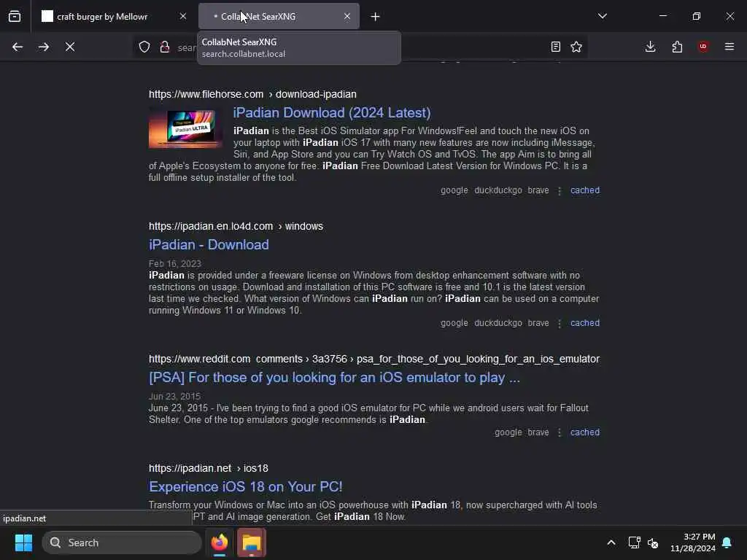This screenshot has height=560, width=747.
Task: Go forward one page
Action: pyautogui.click(x=44, y=47)
